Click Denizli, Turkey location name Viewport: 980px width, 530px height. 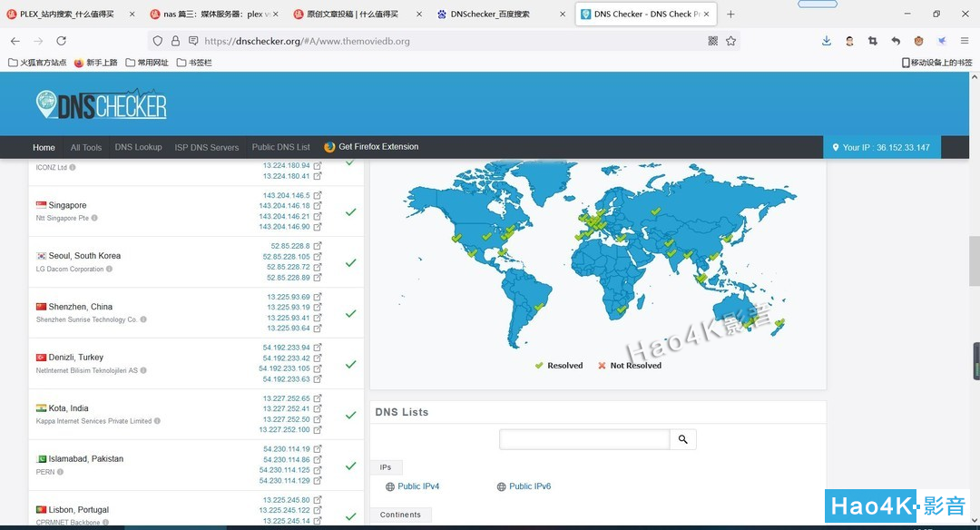(x=75, y=358)
